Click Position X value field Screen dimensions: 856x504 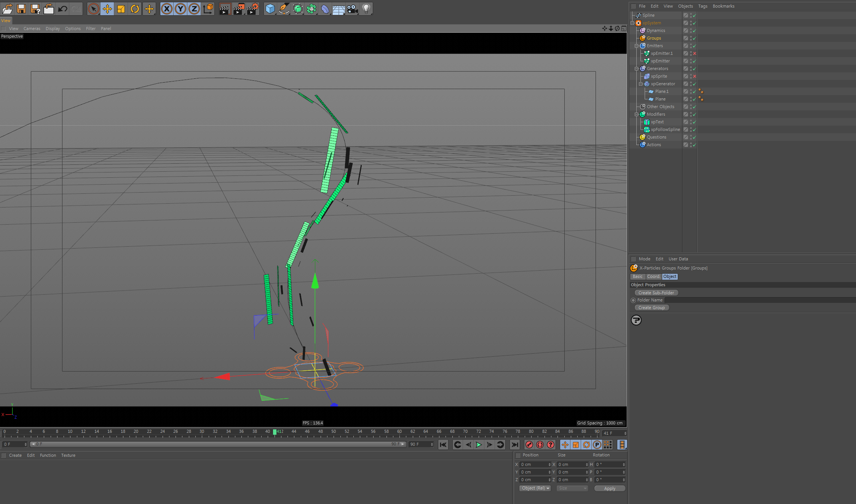pos(535,464)
